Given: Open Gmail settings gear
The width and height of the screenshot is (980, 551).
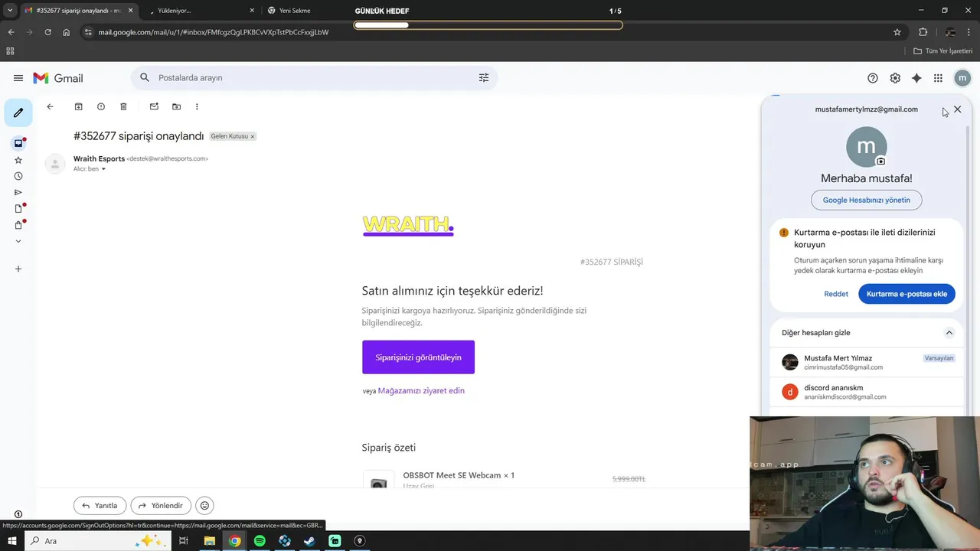Looking at the screenshot, I should pyautogui.click(x=895, y=78).
